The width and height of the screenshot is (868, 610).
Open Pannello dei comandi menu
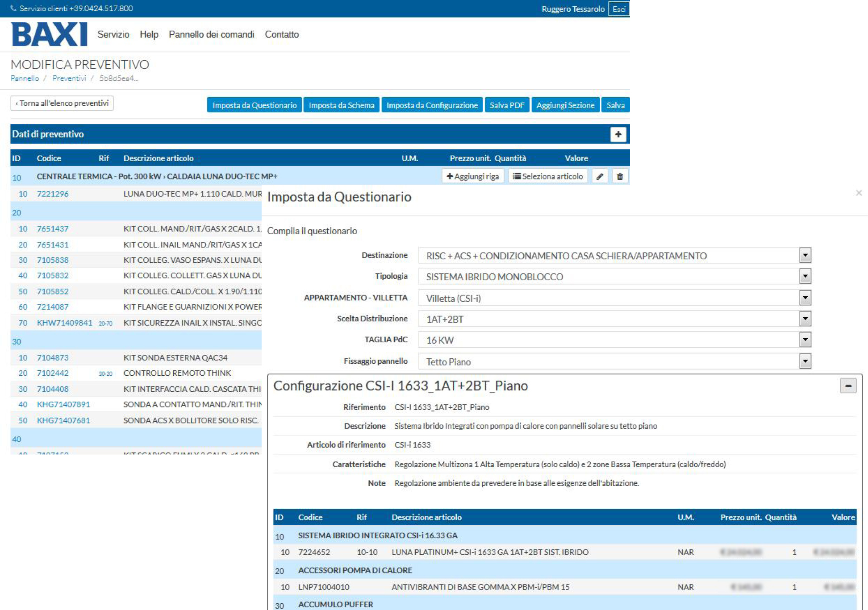(211, 34)
